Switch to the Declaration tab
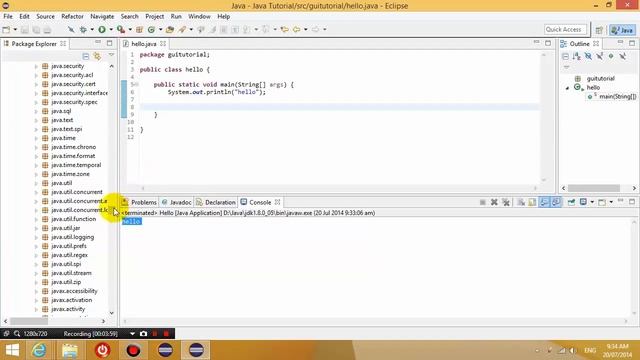 click(x=216, y=202)
